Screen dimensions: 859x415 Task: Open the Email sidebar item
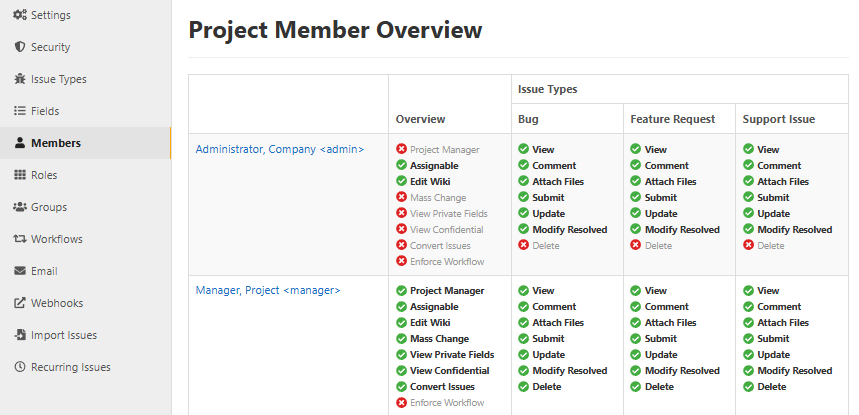[x=85, y=271]
